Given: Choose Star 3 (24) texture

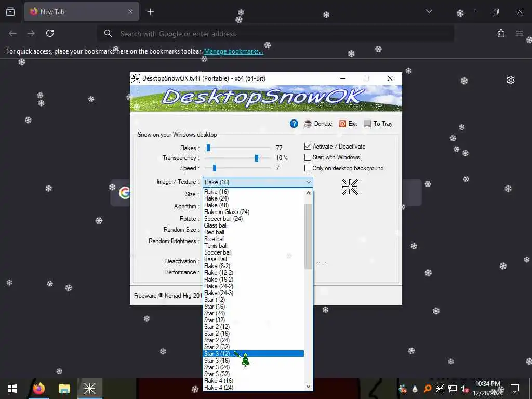Looking at the screenshot, I should 254,367.
